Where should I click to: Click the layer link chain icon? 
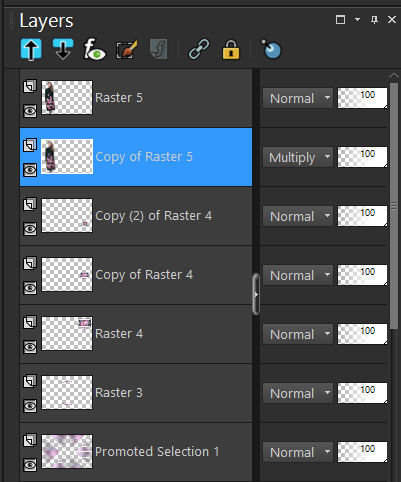[199, 49]
